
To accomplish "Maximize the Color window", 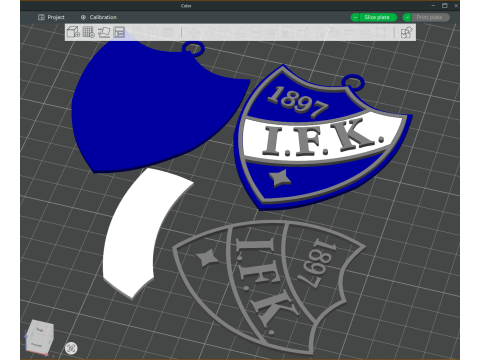I will pos(445,6).
